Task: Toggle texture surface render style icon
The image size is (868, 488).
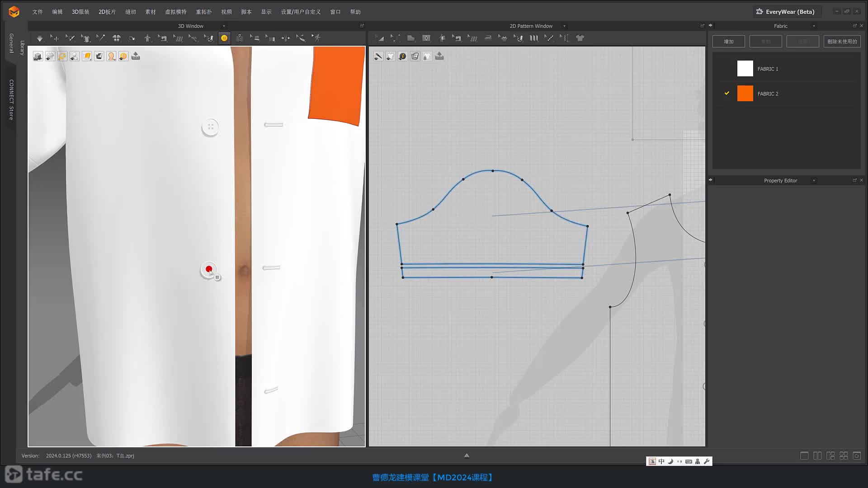Action: (x=87, y=56)
